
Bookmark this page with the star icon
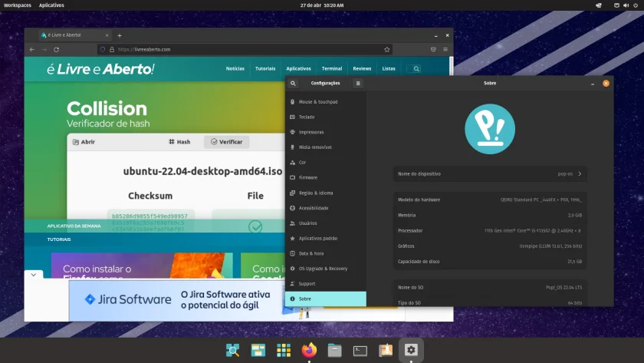[x=387, y=49]
